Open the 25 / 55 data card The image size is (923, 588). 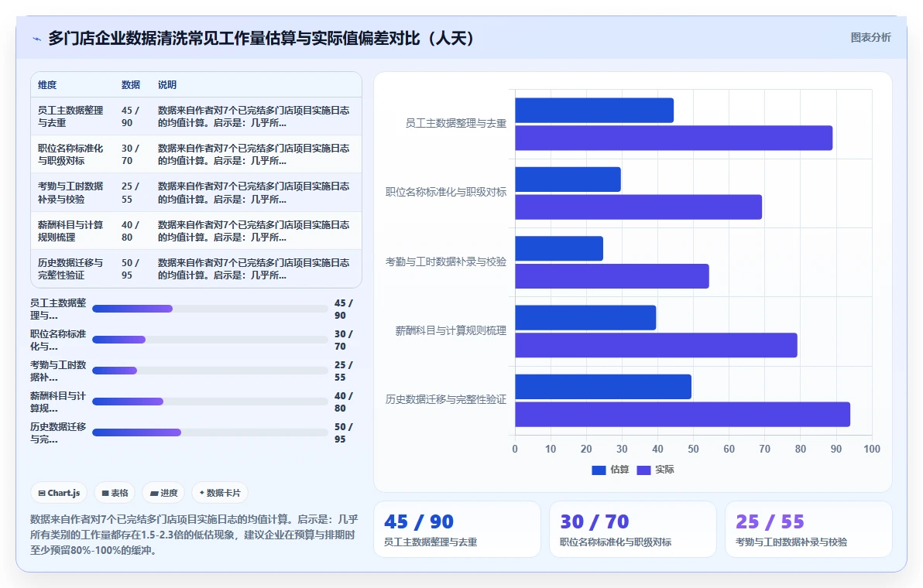click(x=809, y=529)
